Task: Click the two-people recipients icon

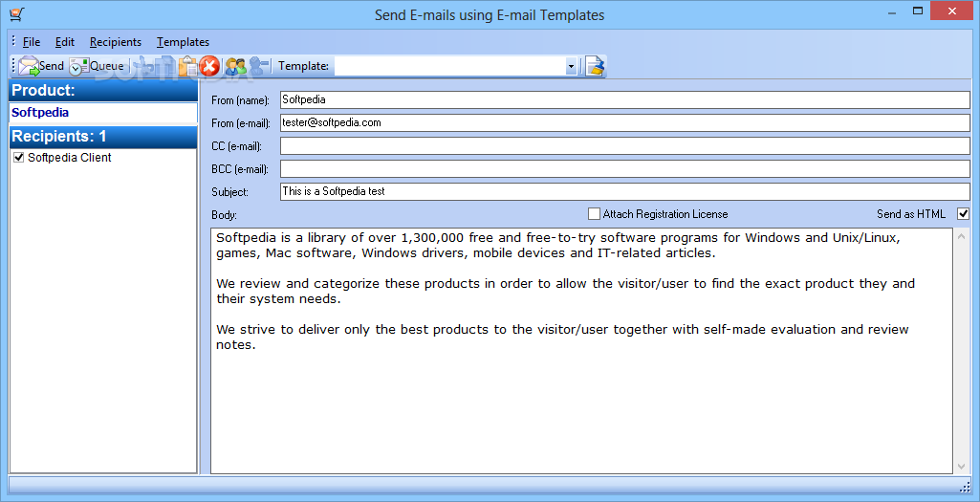Action: [235, 66]
